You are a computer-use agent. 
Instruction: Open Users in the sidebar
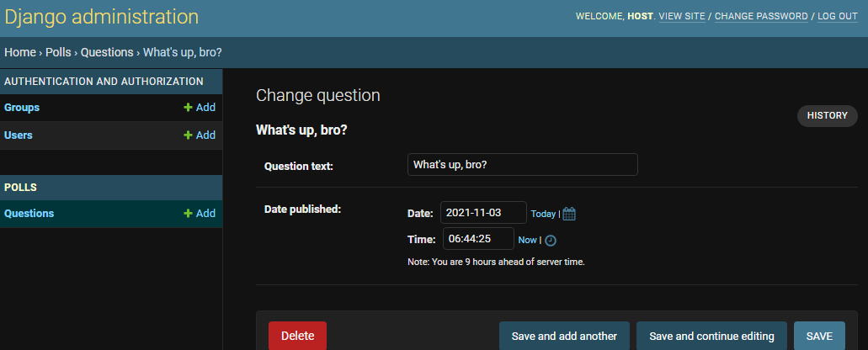pos(19,135)
